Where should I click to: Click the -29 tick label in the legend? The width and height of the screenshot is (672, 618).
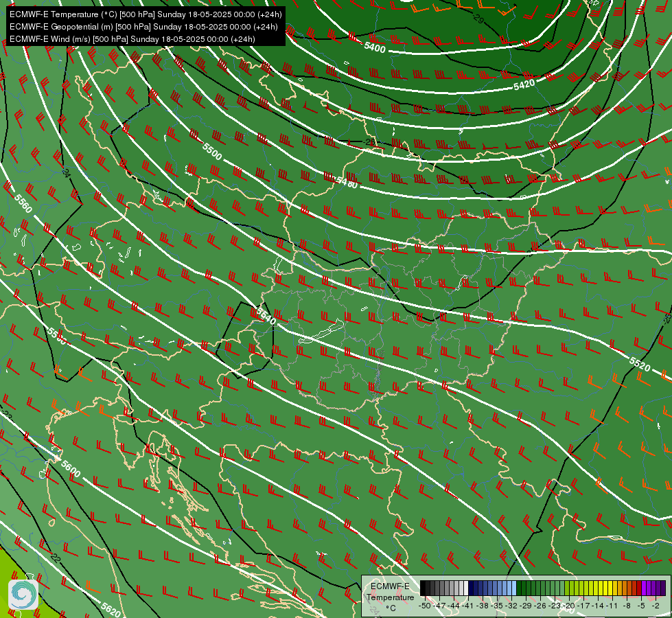(525, 606)
